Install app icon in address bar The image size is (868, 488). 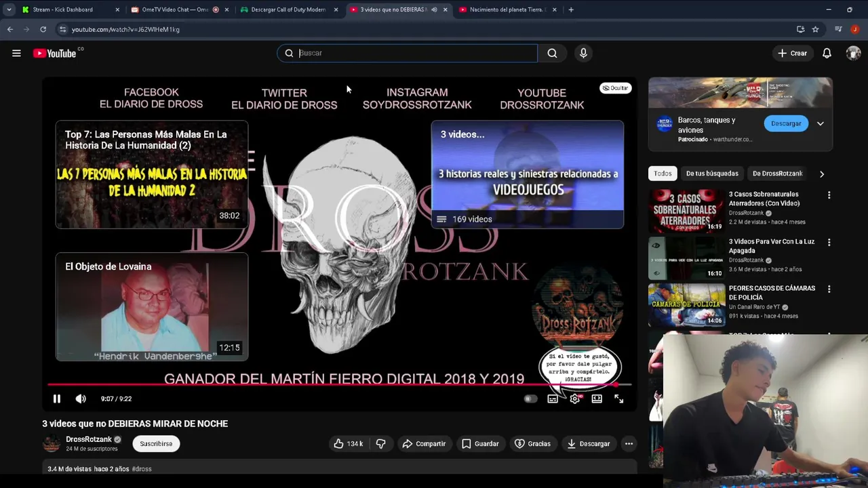click(x=800, y=29)
